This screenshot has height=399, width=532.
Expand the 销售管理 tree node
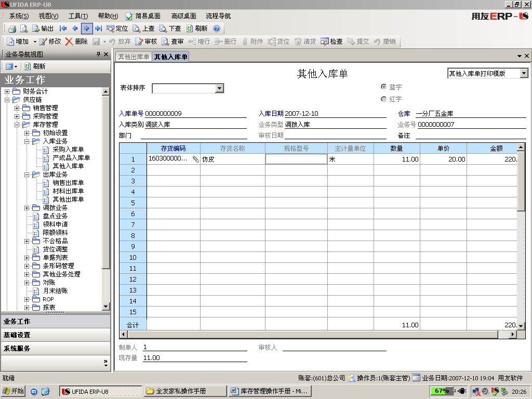coord(17,108)
